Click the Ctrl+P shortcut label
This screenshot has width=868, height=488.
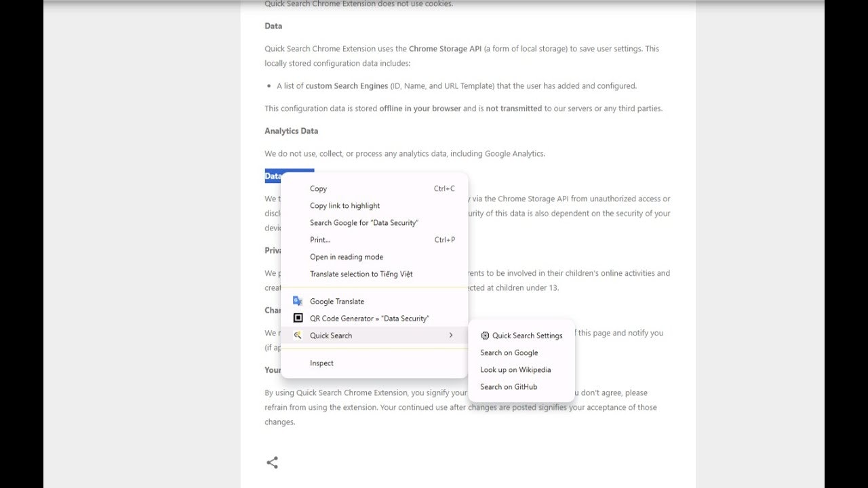444,239
